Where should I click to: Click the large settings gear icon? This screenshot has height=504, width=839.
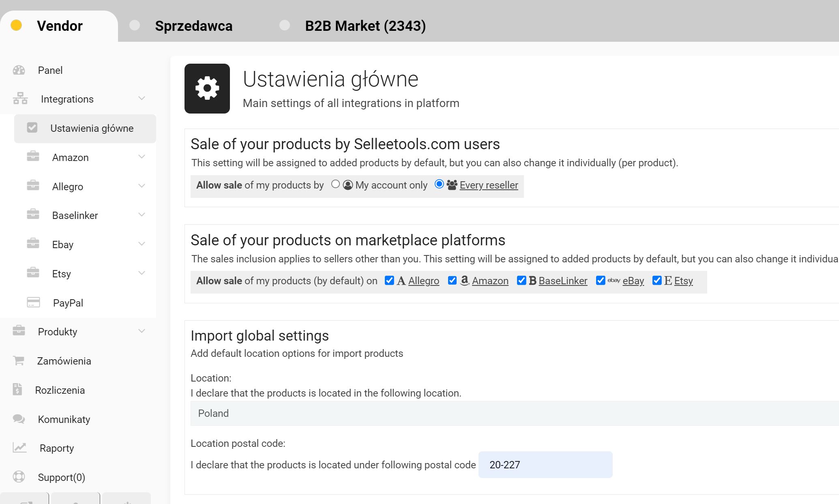click(207, 88)
